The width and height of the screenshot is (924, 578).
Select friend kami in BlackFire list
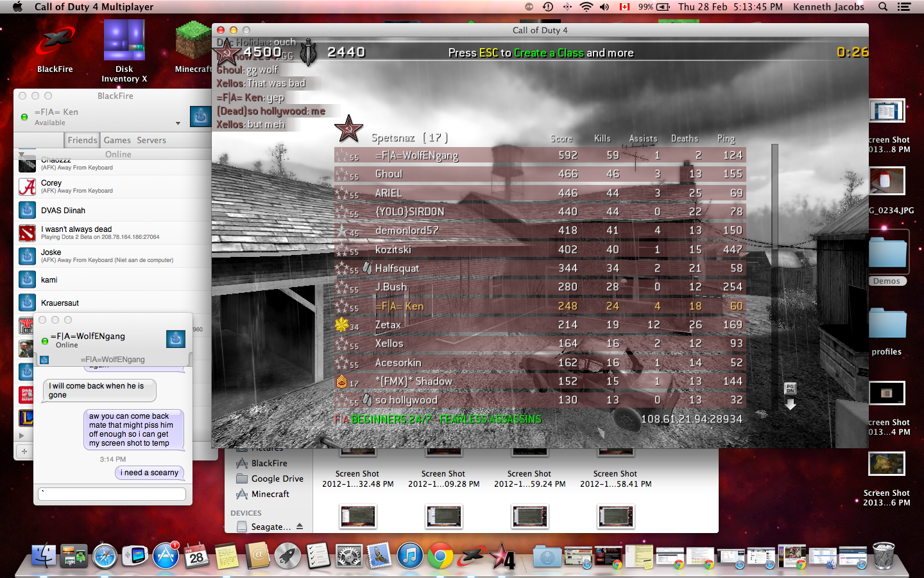(x=112, y=279)
